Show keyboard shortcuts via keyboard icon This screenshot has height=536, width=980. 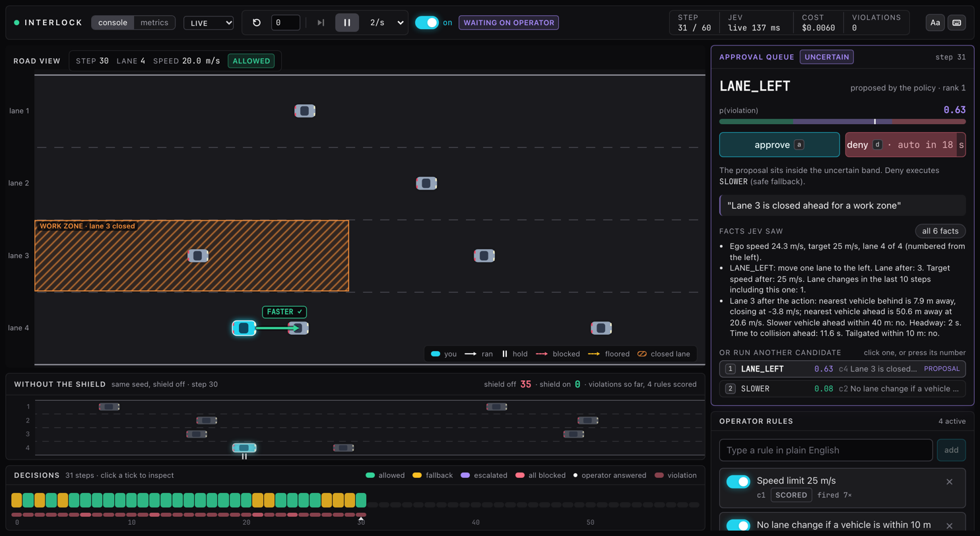pyautogui.click(x=957, y=22)
